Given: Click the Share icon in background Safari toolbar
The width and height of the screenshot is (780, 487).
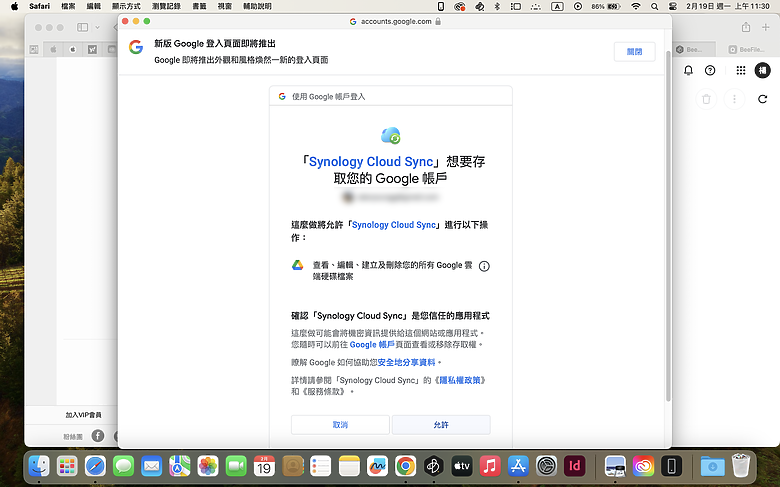Looking at the screenshot, I should point(746,27).
